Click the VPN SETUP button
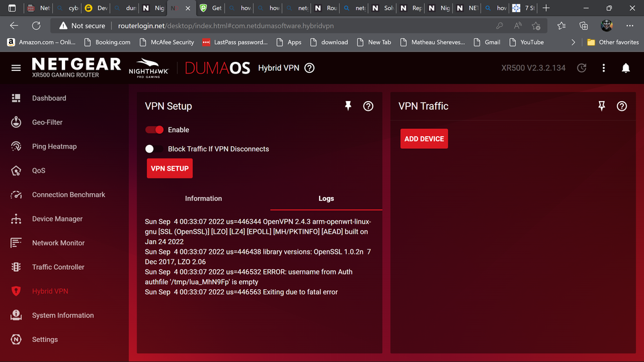 tap(170, 169)
